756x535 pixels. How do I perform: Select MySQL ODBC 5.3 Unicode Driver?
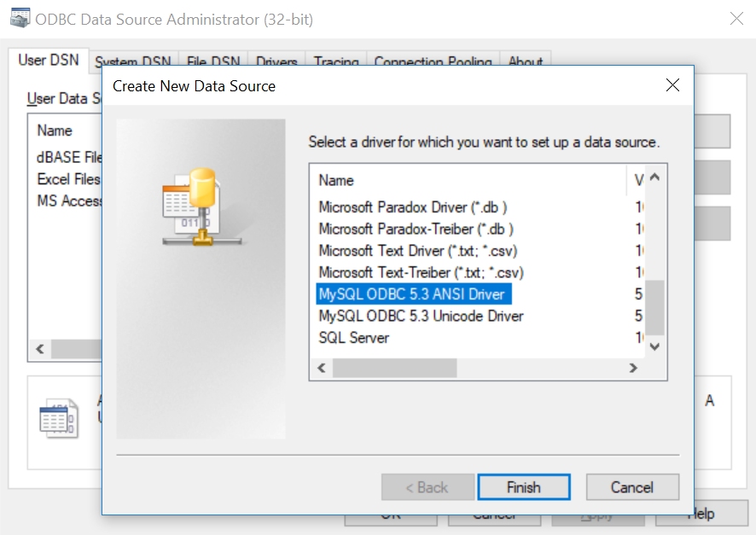pos(421,316)
